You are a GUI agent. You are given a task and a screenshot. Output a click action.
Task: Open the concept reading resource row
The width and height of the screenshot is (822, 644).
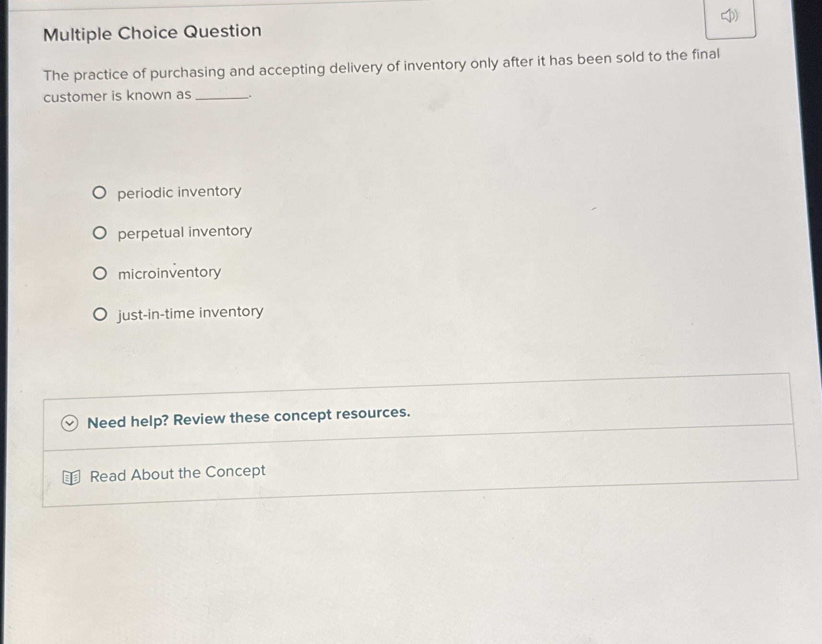178,474
